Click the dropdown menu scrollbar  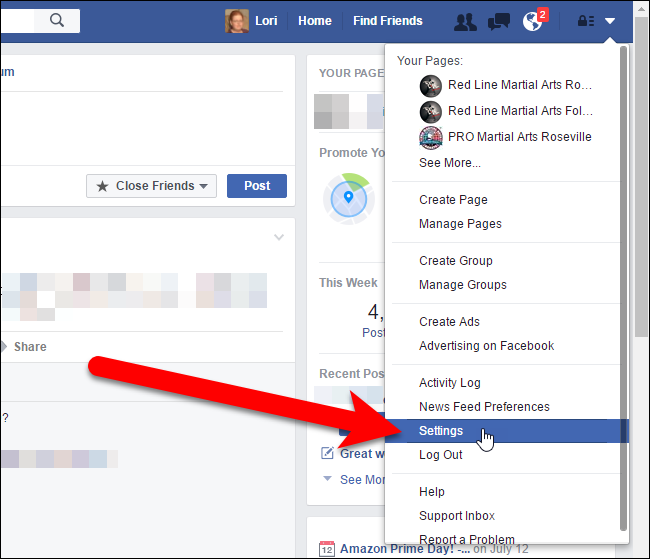(623, 288)
